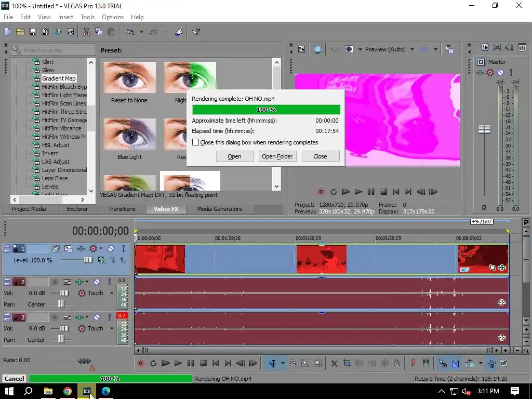532x399 pixels.
Task: Open File Explorer from the taskbar
Action: click(x=48, y=391)
